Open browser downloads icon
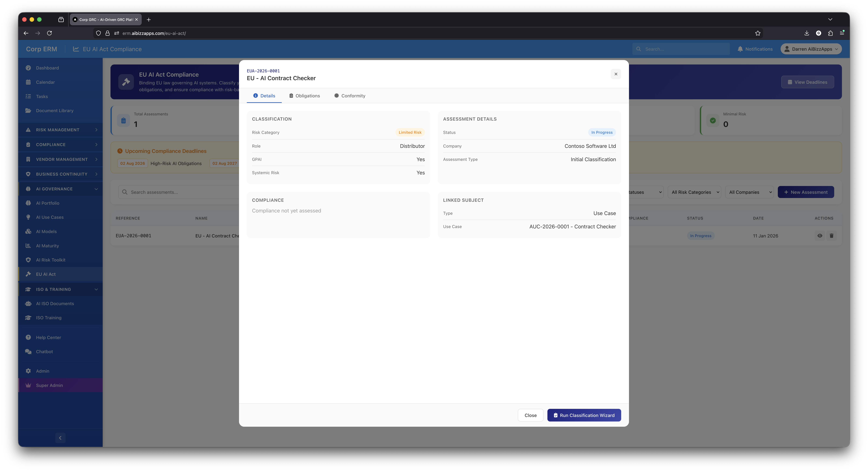Viewport: 868px width, 471px height. tap(806, 33)
